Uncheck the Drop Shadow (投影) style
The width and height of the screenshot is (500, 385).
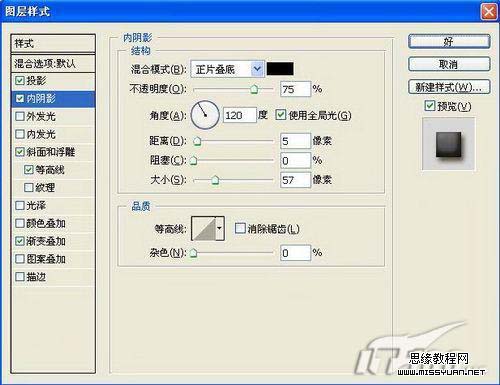(20, 80)
